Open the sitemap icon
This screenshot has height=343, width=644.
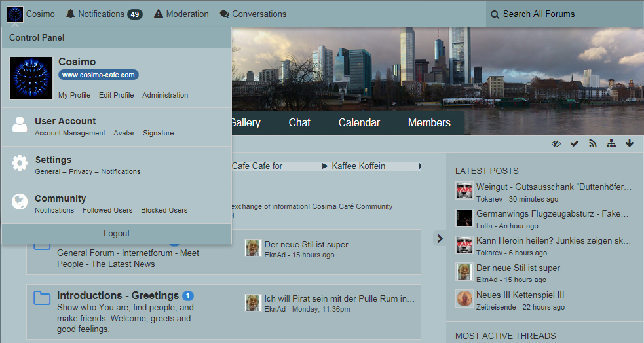coord(611,144)
